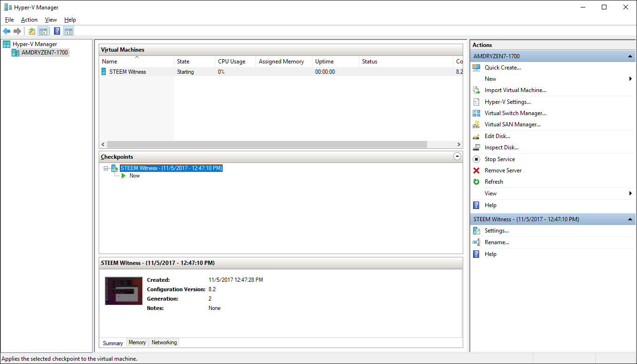Click the Created date 11/5/2017 12:47:28 PM
The height and width of the screenshot is (364, 637).
click(x=236, y=280)
